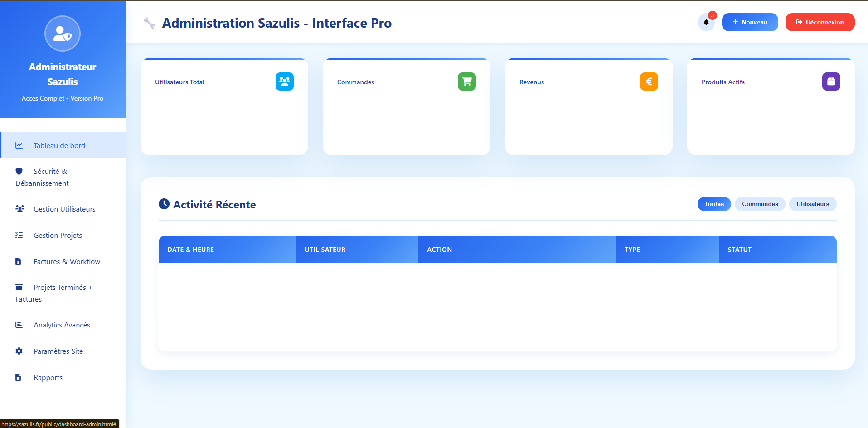
Task: Filter recent activity by Utilisateurs
Action: click(x=812, y=204)
